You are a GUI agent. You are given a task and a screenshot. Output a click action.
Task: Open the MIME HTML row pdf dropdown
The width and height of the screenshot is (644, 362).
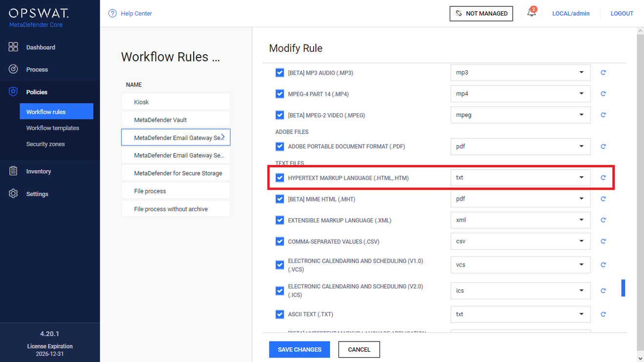(x=520, y=199)
